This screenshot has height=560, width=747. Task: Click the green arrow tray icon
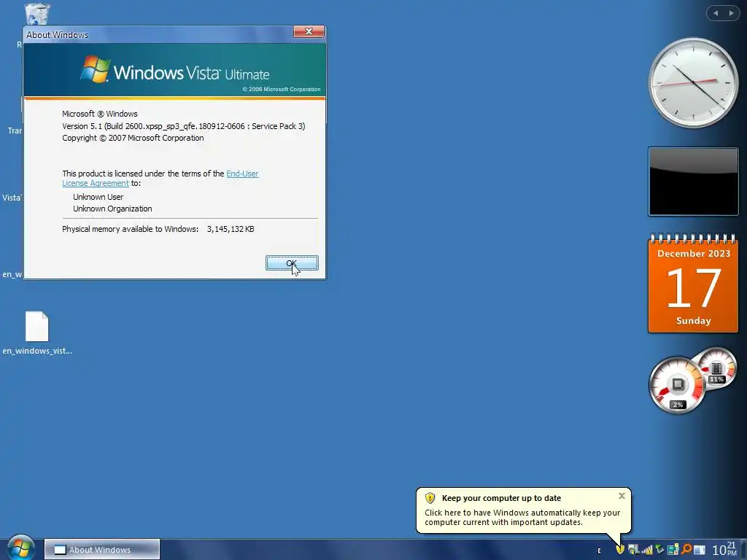point(659,548)
